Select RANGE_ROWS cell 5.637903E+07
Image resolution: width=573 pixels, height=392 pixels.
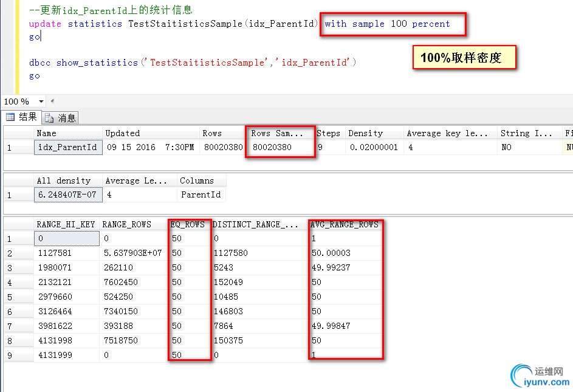point(134,253)
